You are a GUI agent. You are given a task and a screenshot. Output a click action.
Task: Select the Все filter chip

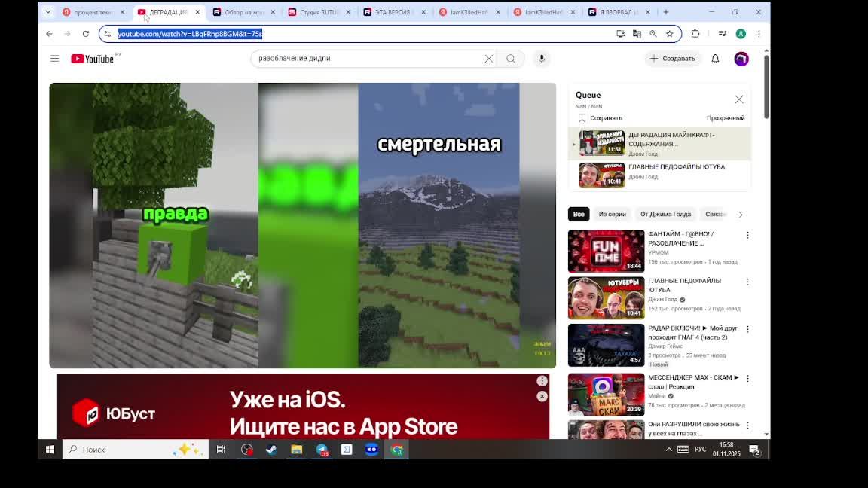[579, 214]
